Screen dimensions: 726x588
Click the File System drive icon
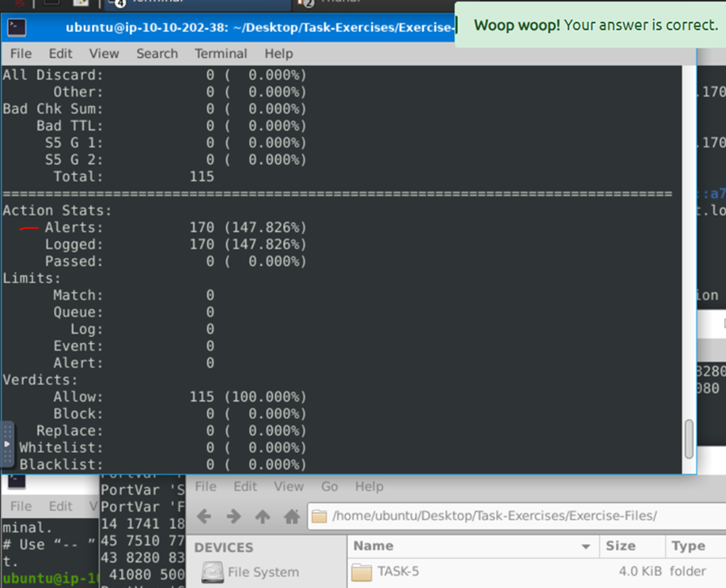(212, 572)
